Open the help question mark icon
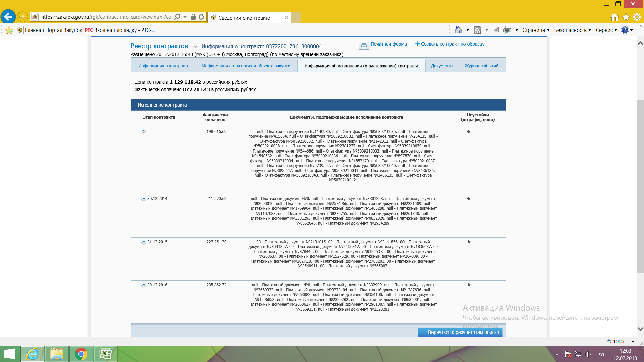Image resolution: width=644 pixels, height=362 pixels. point(625,30)
